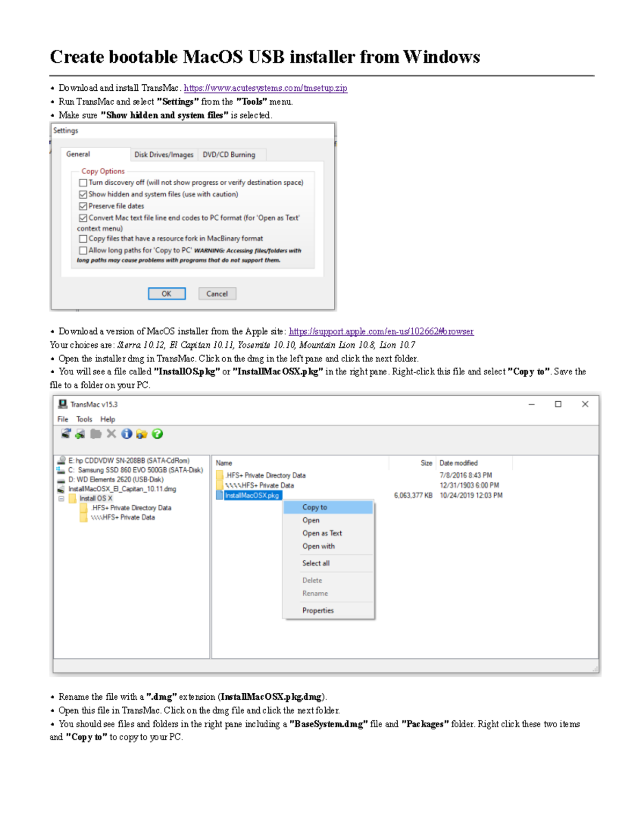The image size is (644, 834).
Task: Collapse the Install OS X folder tree
Action: (61, 498)
